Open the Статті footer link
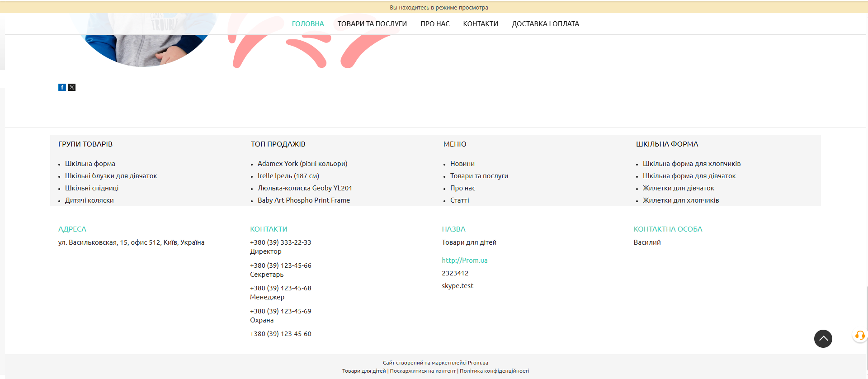Screen dimensions: 868x379 click(x=459, y=200)
